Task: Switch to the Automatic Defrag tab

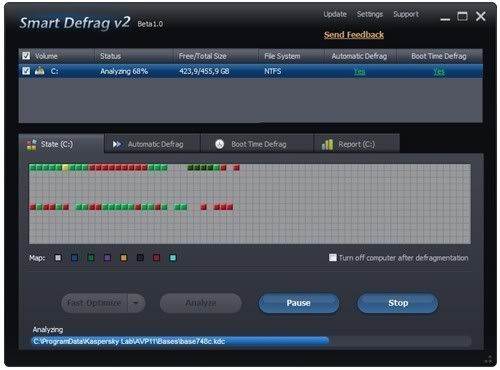Action: (152, 144)
